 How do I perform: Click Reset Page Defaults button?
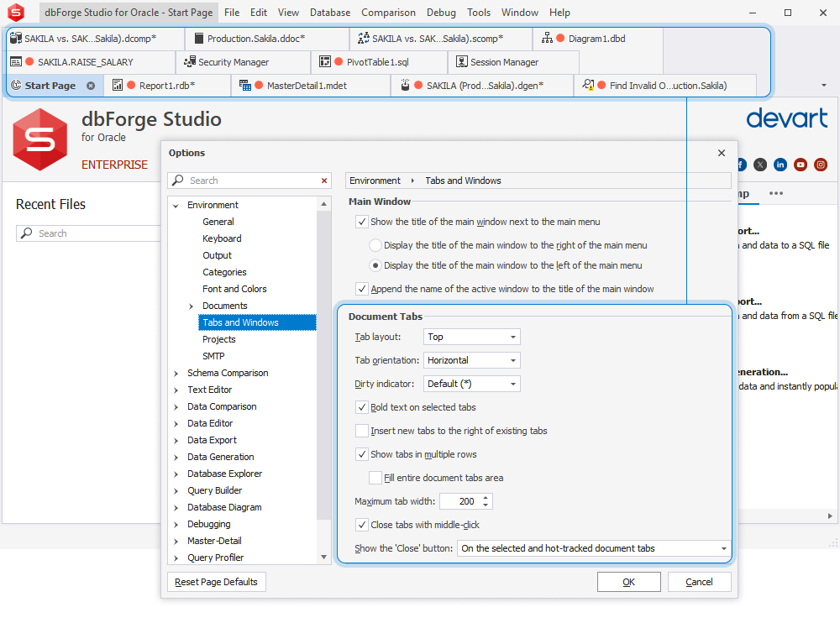coord(216,582)
